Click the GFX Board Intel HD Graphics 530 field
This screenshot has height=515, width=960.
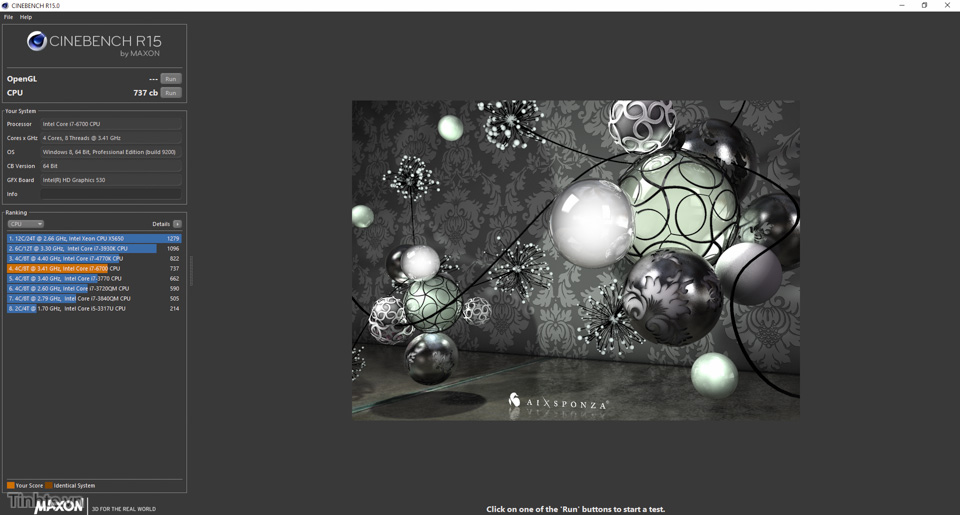111,180
